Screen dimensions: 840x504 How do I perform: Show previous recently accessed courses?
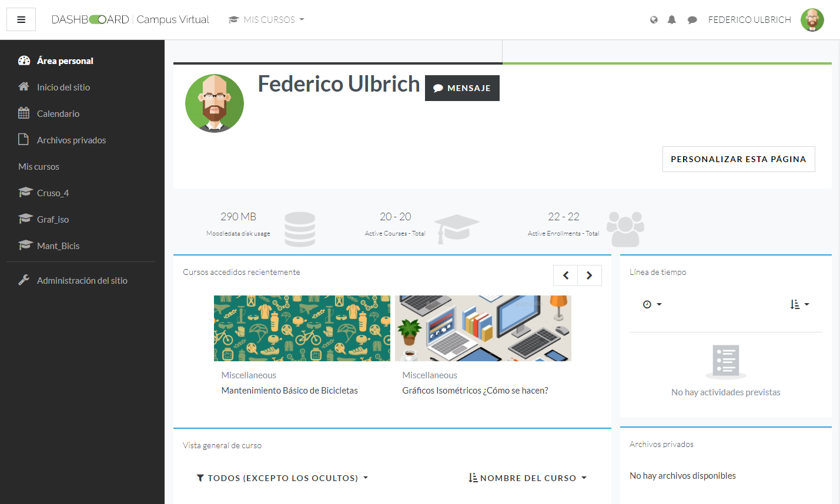point(565,275)
